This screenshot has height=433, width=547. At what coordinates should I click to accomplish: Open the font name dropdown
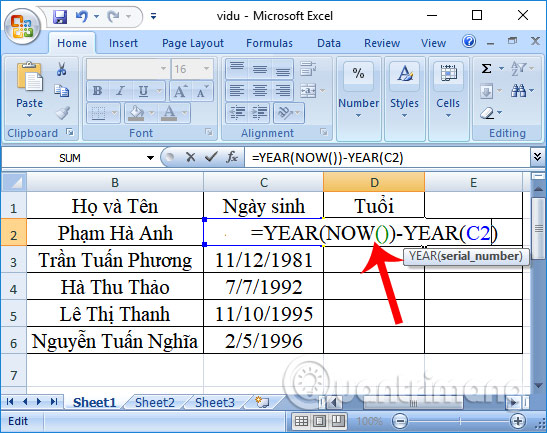coord(163,68)
